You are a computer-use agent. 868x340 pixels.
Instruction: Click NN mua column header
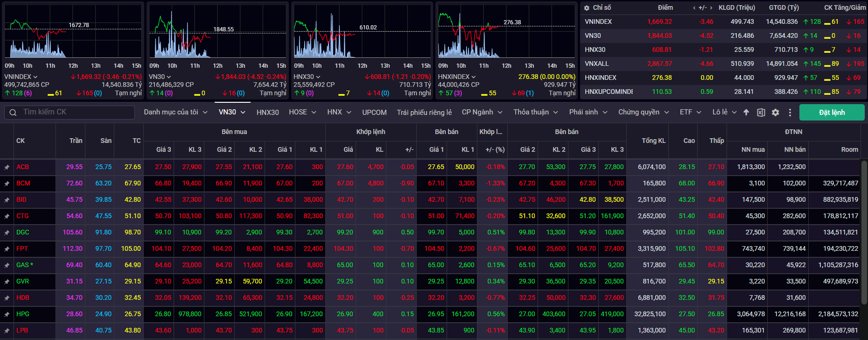[753, 149]
